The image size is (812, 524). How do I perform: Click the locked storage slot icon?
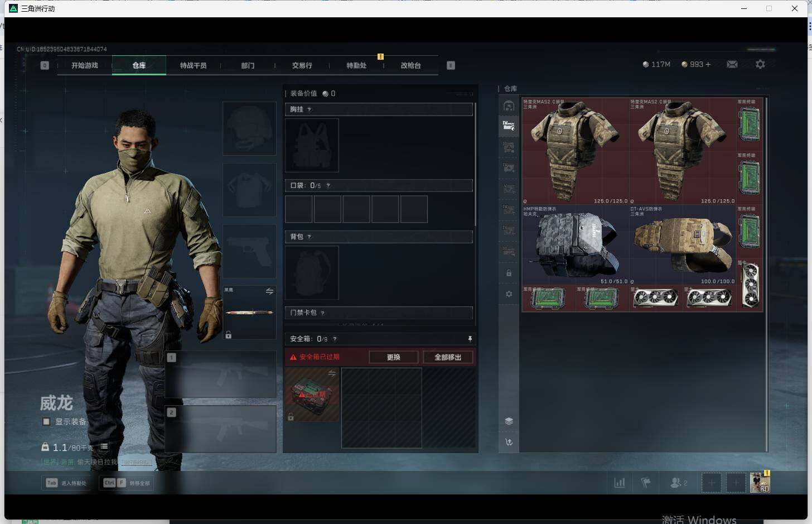(509, 273)
